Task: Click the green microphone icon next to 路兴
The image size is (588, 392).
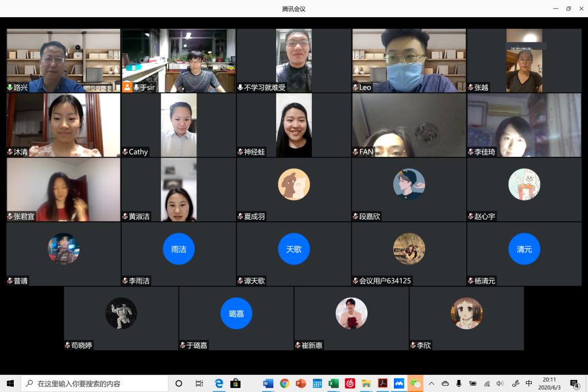Action: pos(10,87)
